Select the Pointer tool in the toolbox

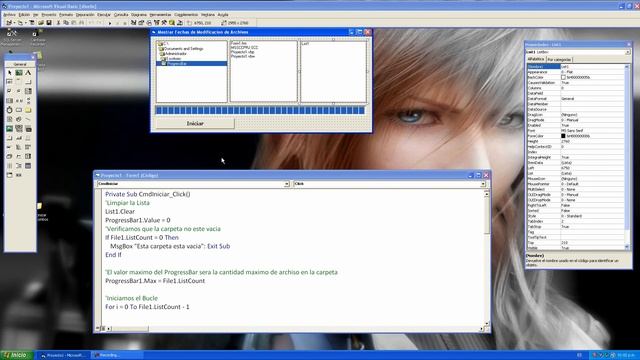(9, 73)
